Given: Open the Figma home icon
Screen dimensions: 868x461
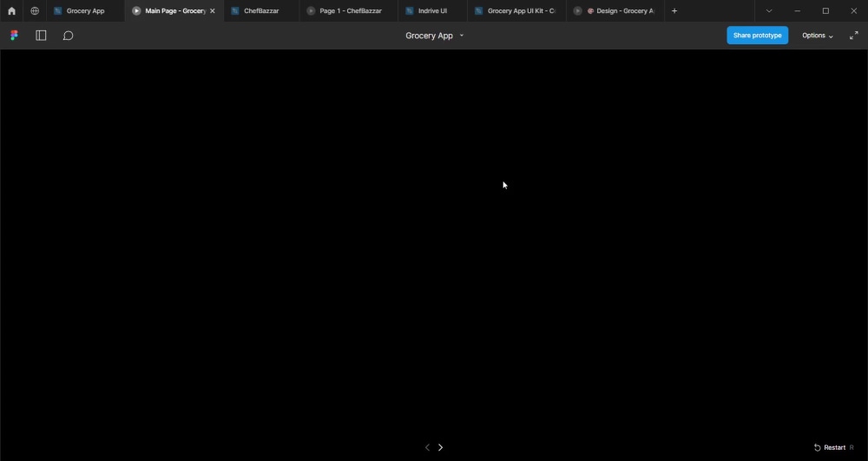Looking at the screenshot, I should [x=11, y=11].
